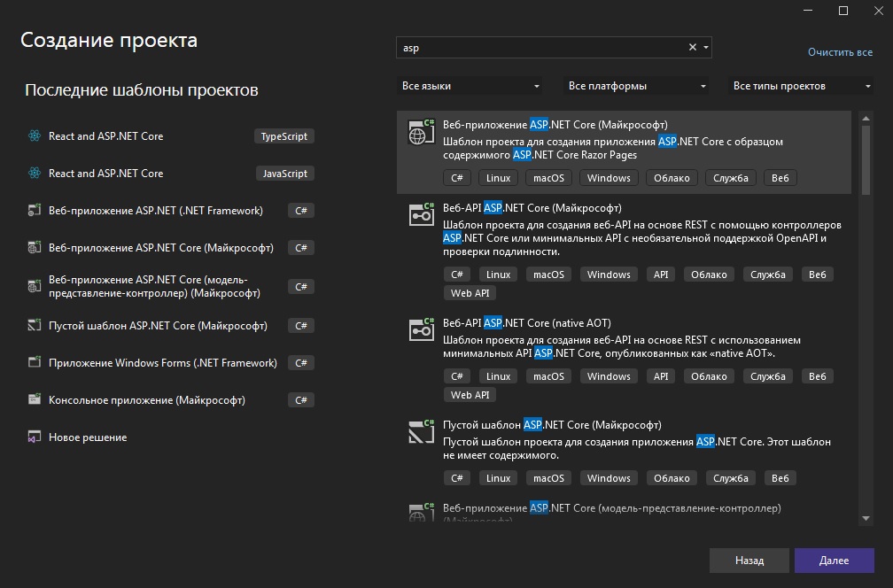Image resolution: width=893 pixels, height=588 pixels.
Task: Click the React TypeScript template icon
Action: (x=35, y=136)
